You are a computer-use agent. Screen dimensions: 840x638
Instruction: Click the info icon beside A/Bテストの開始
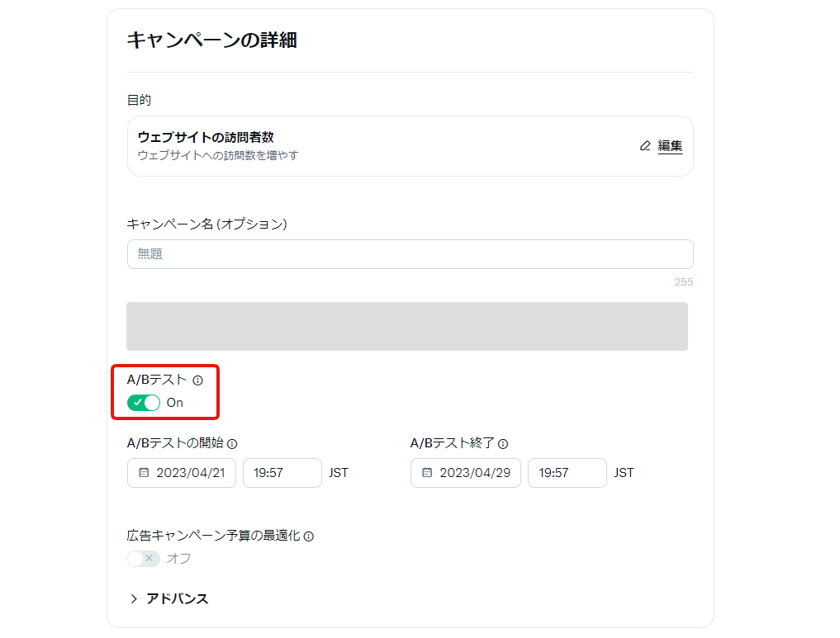pos(232,444)
